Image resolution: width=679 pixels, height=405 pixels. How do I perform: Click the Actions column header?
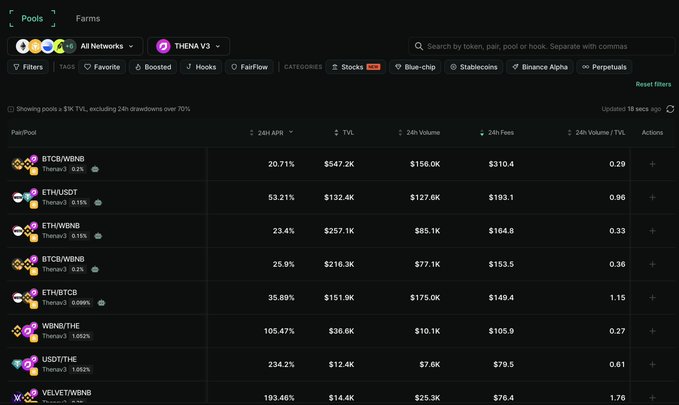click(652, 133)
